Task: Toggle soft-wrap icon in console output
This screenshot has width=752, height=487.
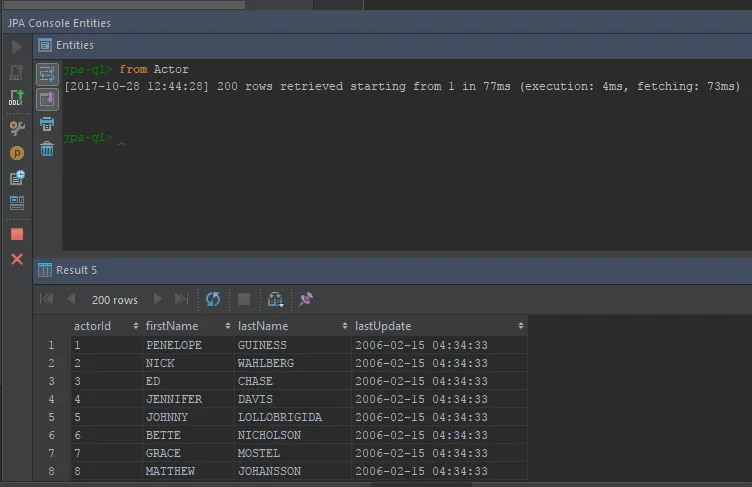Action: (x=47, y=74)
